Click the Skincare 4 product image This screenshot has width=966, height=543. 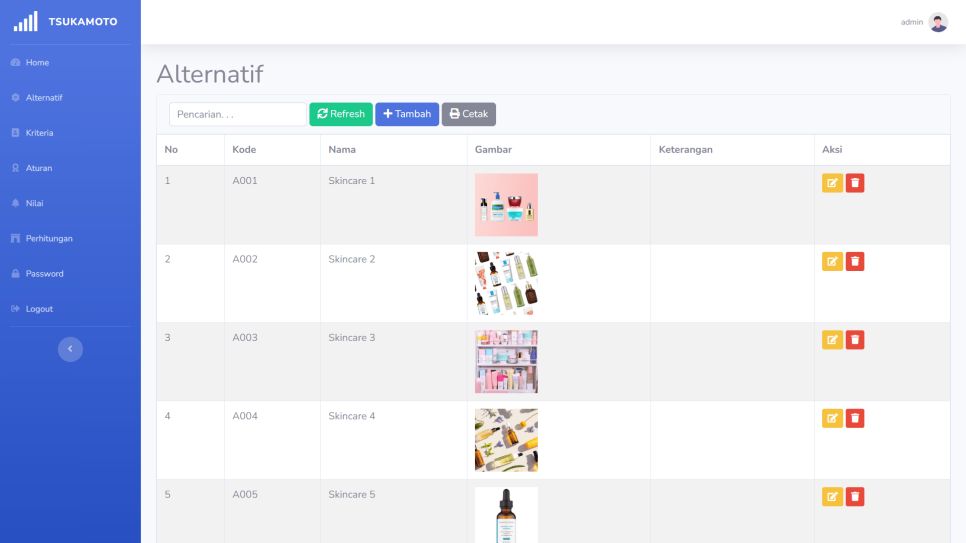tap(506, 440)
